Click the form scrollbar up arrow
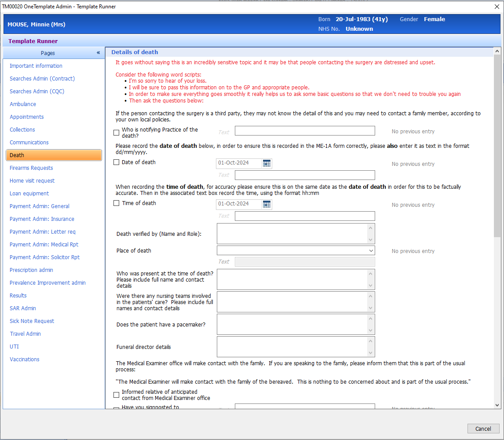Viewport: 504px width, 440px height. [497, 51]
